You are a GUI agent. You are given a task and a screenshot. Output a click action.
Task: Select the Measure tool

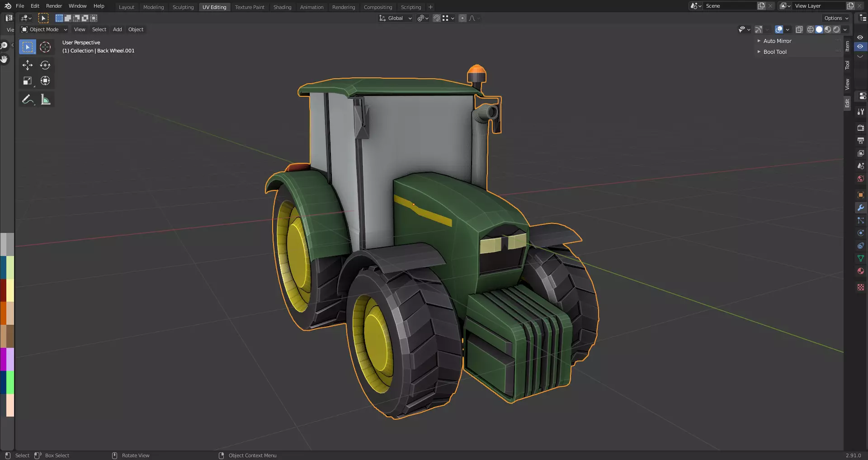45,100
